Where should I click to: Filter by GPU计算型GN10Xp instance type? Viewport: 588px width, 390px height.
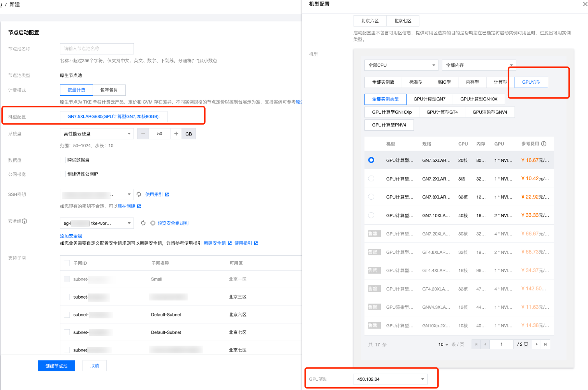(392, 112)
